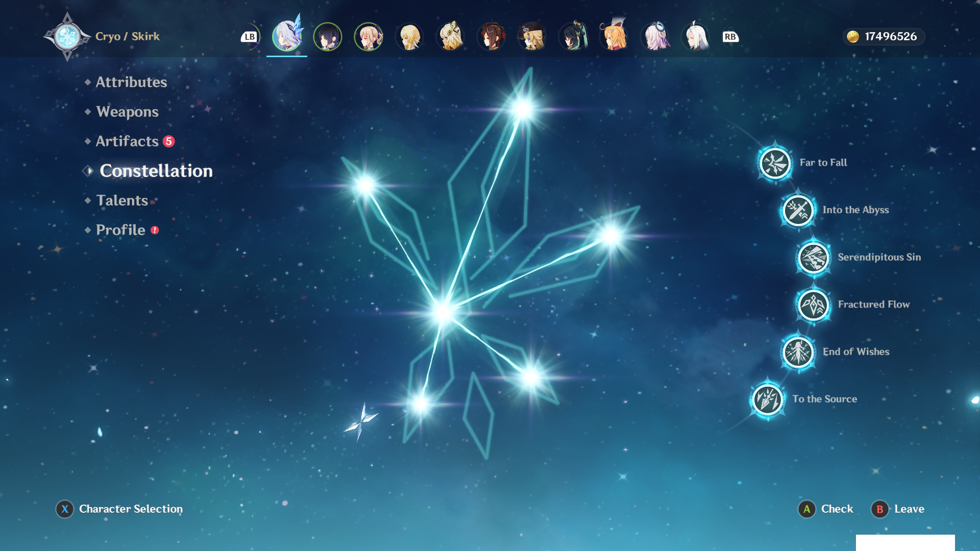Click the Check label
The image size is (980, 551).
click(x=837, y=509)
